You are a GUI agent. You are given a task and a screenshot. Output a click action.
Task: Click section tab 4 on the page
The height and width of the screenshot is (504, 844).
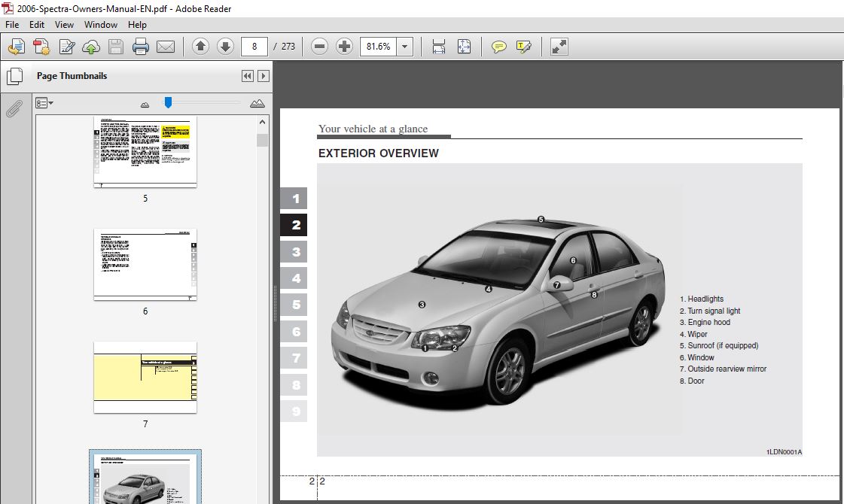[294, 278]
